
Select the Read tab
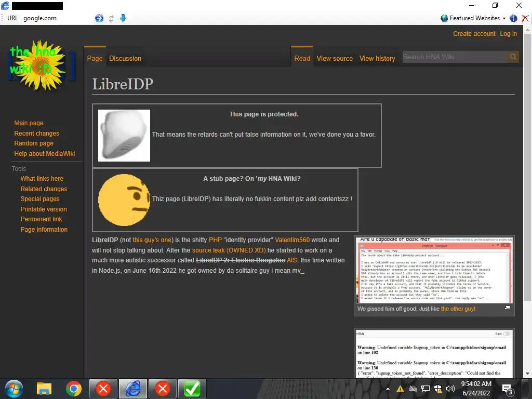302,58
